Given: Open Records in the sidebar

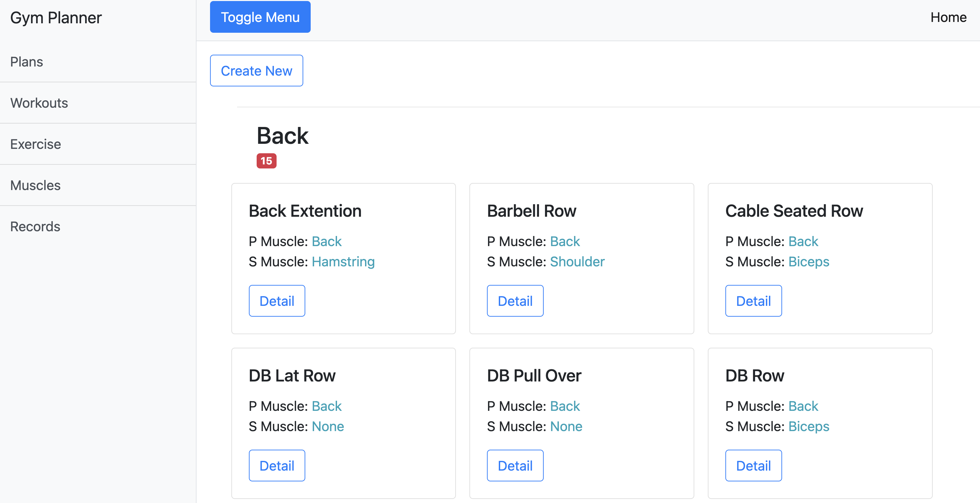Looking at the screenshot, I should 35,227.
